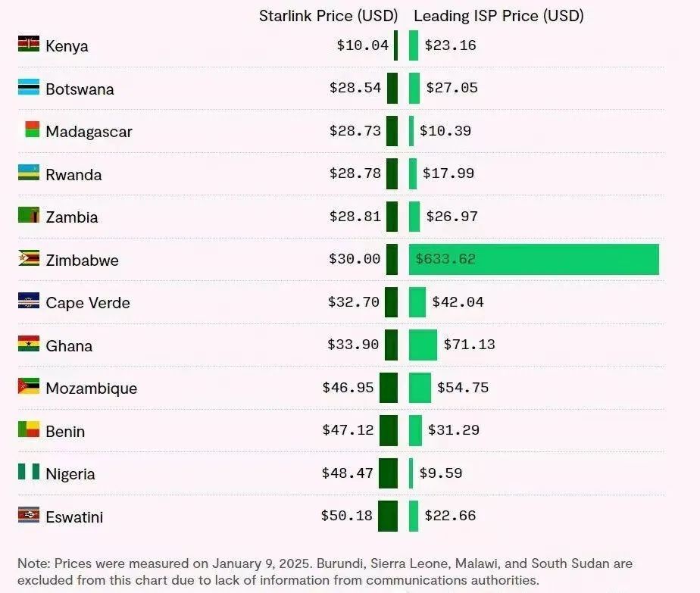The height and width of the screenshot is (593, 700).
Task: Click the Mozambique flag icon
Action: tap(29, 386)
